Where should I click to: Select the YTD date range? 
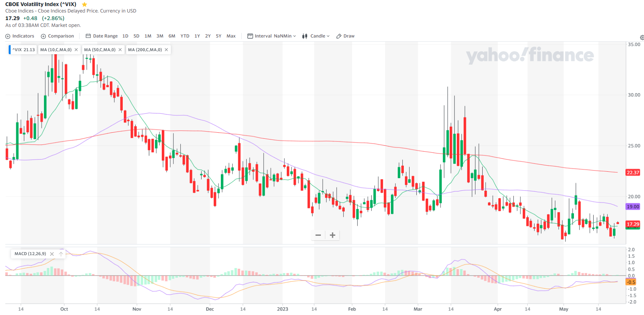[x=185, y=36]
